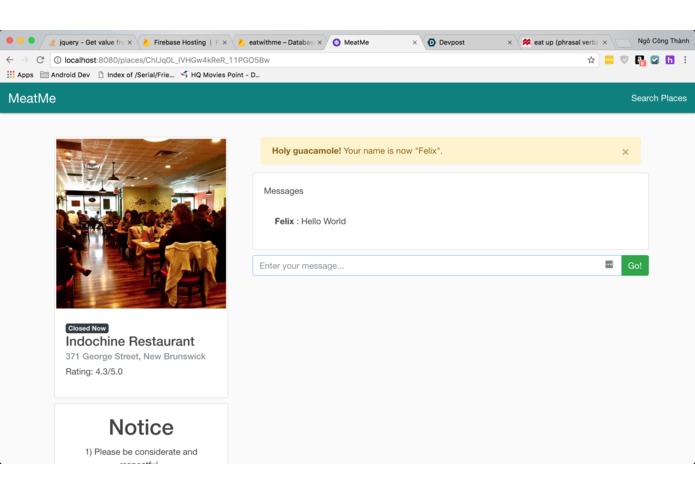This screenshot has width=695, height=494.
Task: Click the Indochine restaurant photo
Action: 141,223
